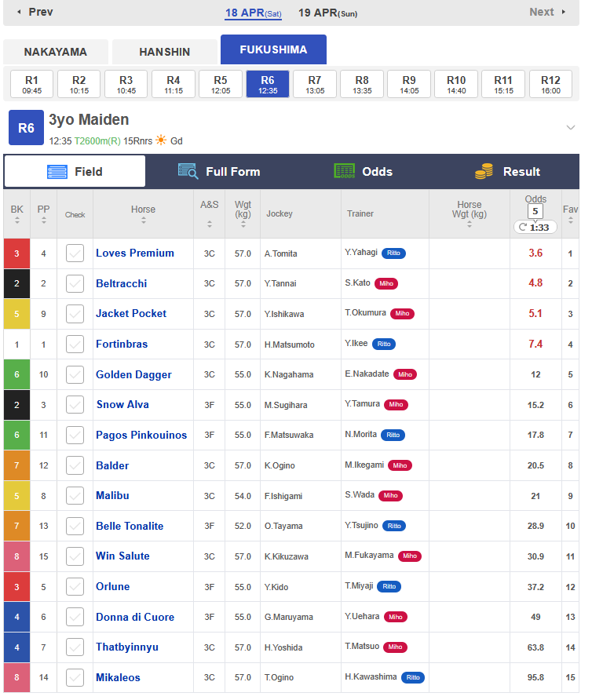Click Ritto badge next to Y.Tsujino
This screenshot has height=700, width=592.
click(x=394, y=526)
